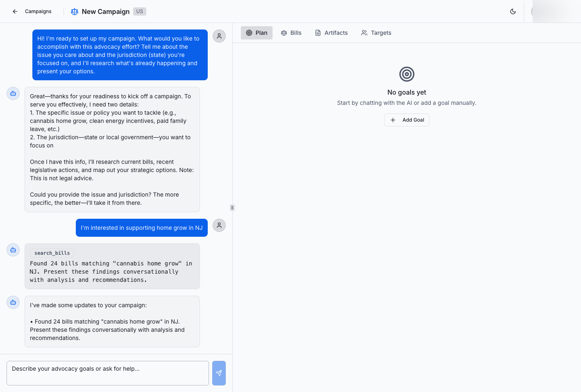Screen dimensions: 581x392
Task: Click the US jurisdiction badge
Action: coord(140,11)
